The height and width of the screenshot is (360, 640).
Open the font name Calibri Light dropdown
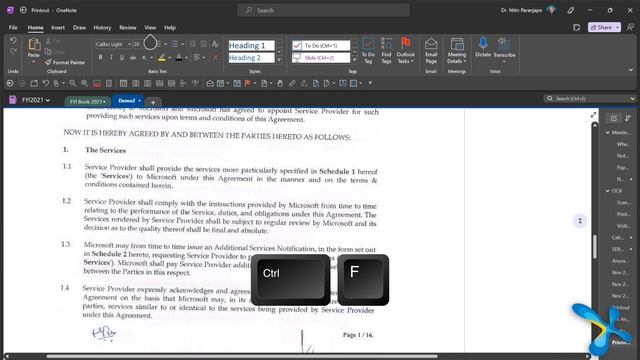[129, 44]
